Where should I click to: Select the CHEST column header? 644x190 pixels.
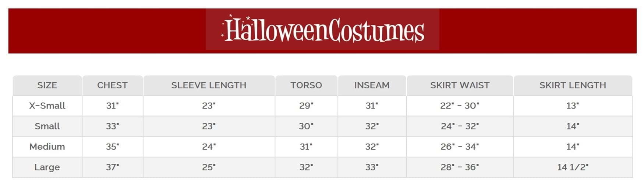112,85
